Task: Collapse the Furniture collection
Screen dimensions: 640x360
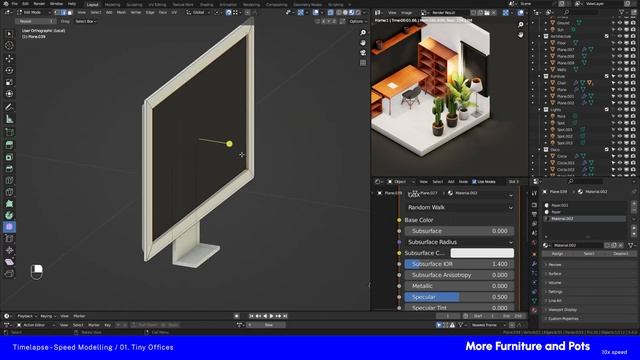Action: (540, 76)
